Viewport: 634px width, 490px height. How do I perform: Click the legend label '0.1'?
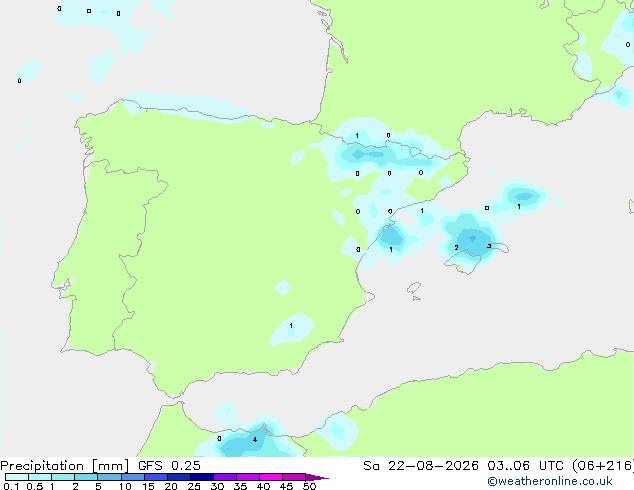pos(11,486)
